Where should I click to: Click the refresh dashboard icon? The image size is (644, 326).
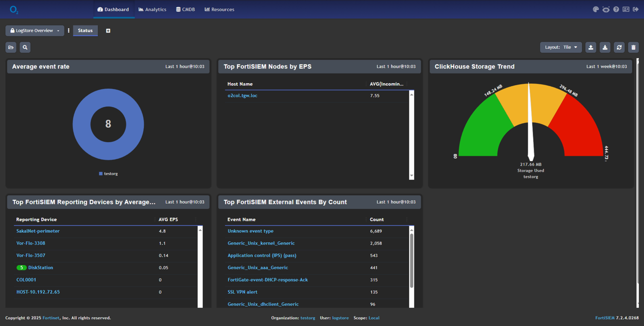(x=619, y=48)
